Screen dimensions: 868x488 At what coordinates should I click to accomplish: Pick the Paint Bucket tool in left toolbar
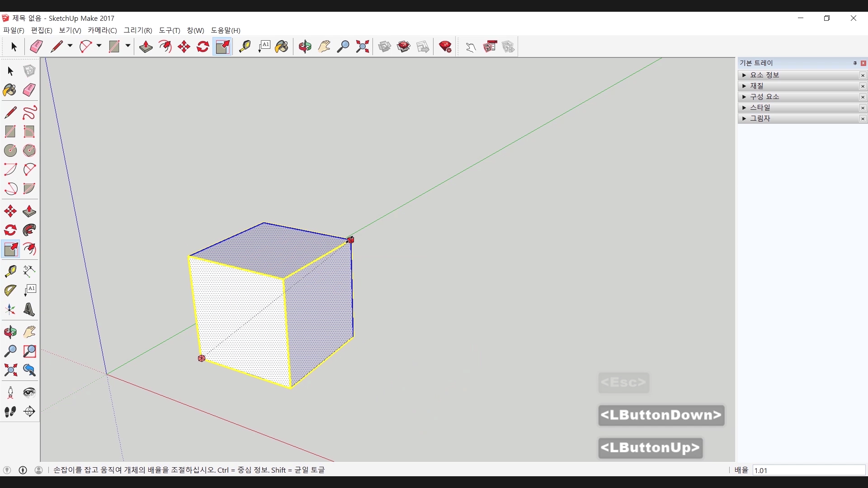click(x=9, y=90)
